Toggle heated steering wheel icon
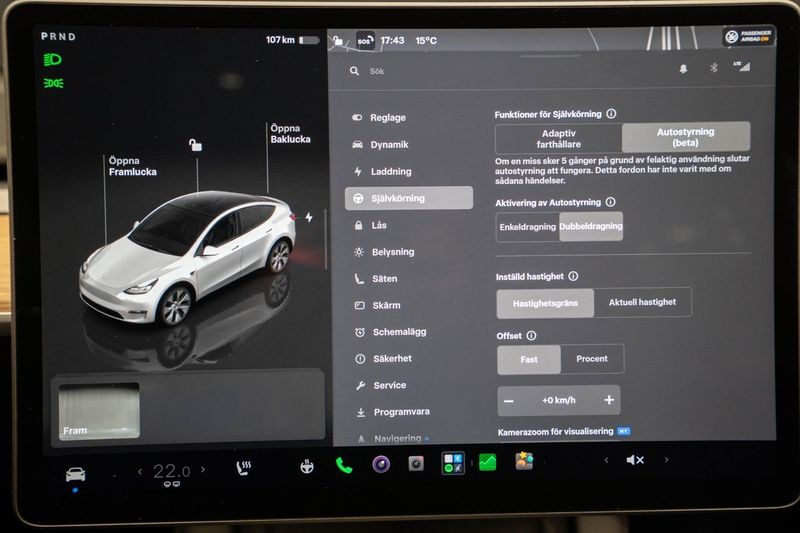The height and width of the screenshot is (533, 800). (307, 466)
